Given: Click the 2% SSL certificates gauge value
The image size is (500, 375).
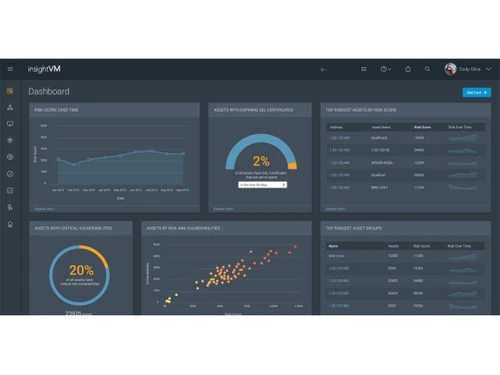Looking at the screenshot, I should point(261,161).
